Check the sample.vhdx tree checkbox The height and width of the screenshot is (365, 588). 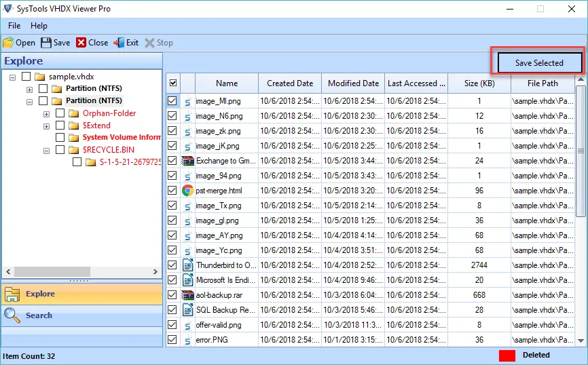26,77
